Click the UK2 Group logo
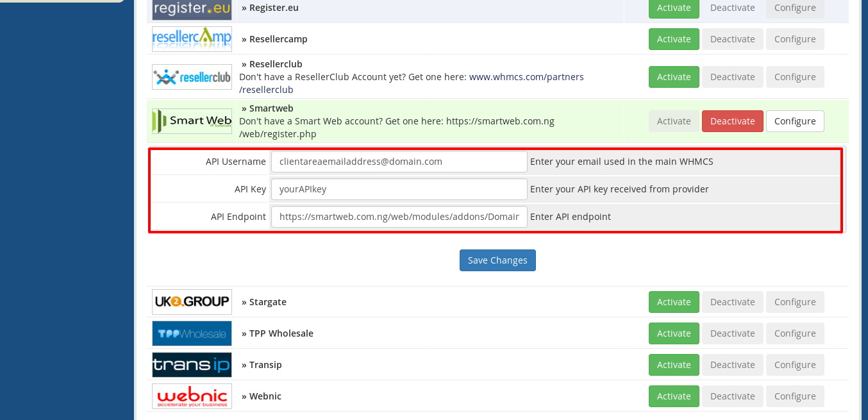The height and width of the screenshot is (420, 868). [x=192, y=302]
